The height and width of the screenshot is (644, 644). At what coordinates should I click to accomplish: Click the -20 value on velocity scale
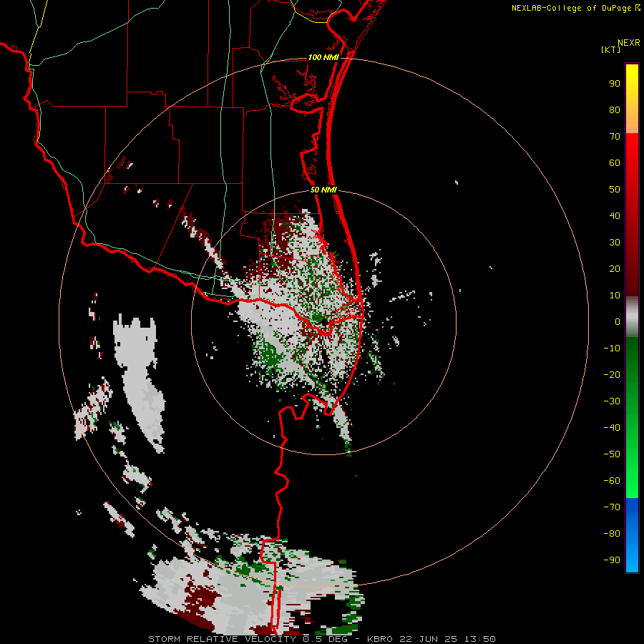pos(612,375)
